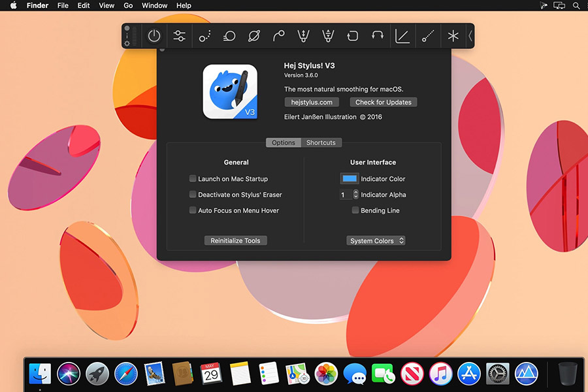Open the Go menu

pyautogui.click(x=128, y=5)
